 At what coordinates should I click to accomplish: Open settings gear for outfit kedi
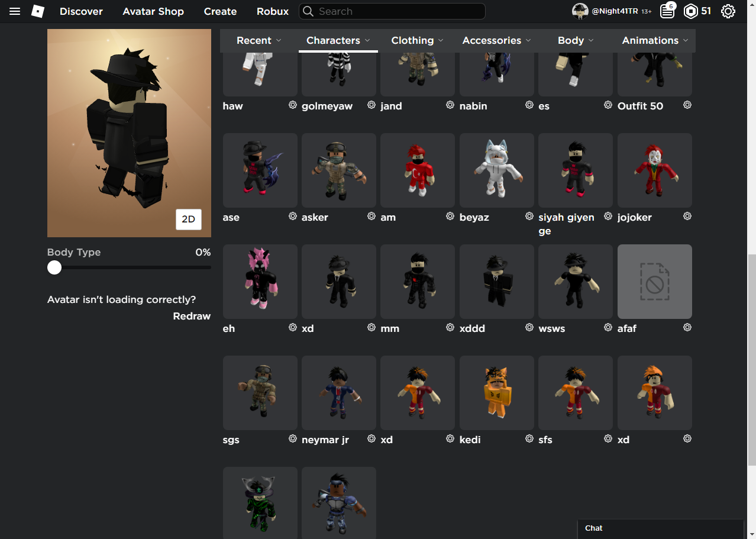529,438
